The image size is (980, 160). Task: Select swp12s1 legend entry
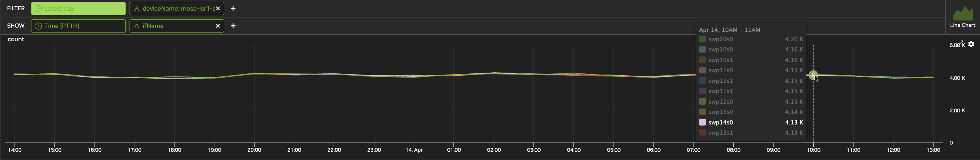[751, 81]
